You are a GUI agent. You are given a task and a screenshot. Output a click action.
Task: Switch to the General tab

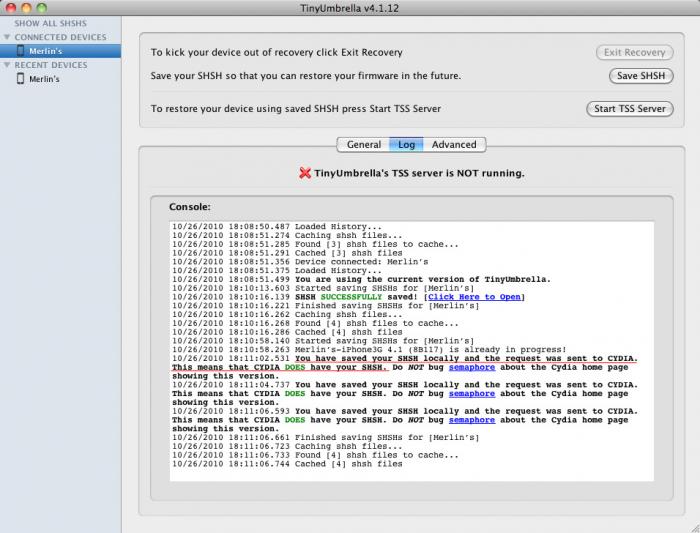coord(363,144)
